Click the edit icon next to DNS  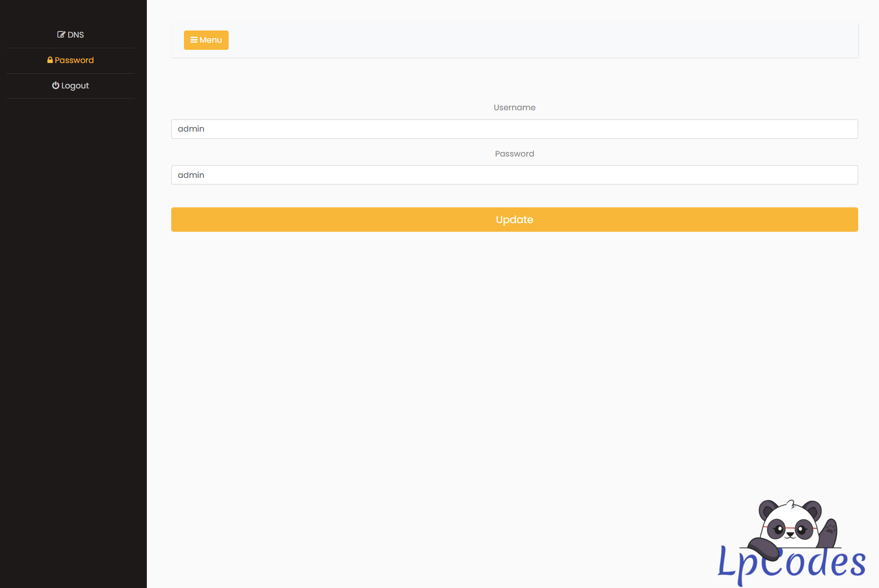[61, 35]
